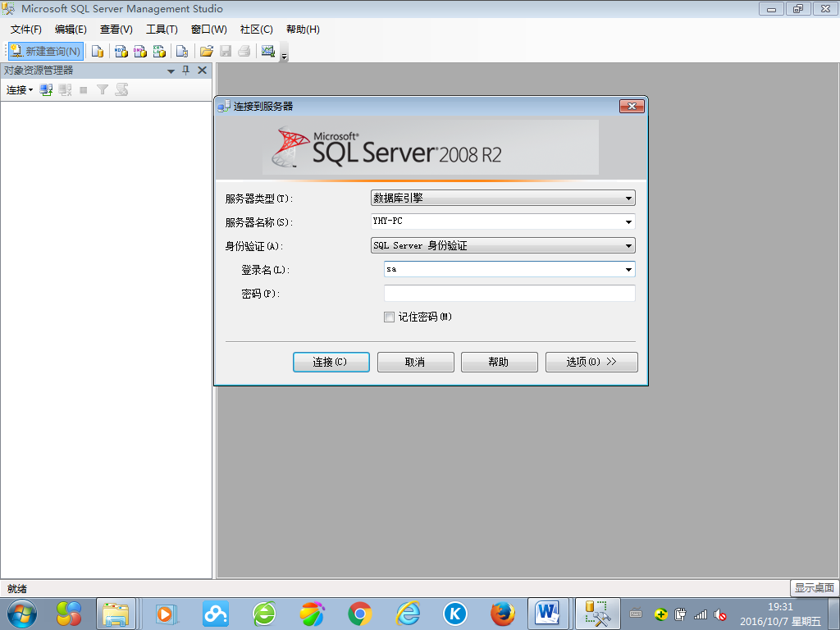Click the SSMS taskbar icon
Image resolution: width=840 pixels, height=630 pixels.
pos(597,614)
